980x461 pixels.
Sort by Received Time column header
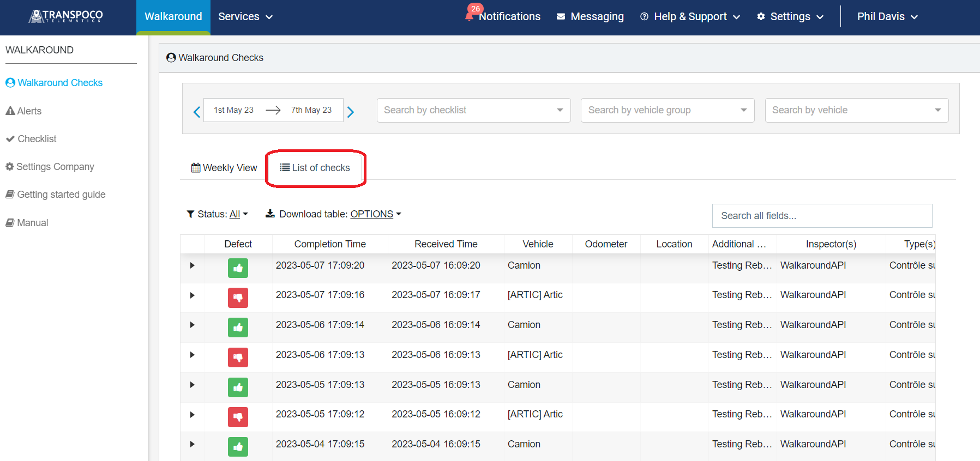point(446,244)
